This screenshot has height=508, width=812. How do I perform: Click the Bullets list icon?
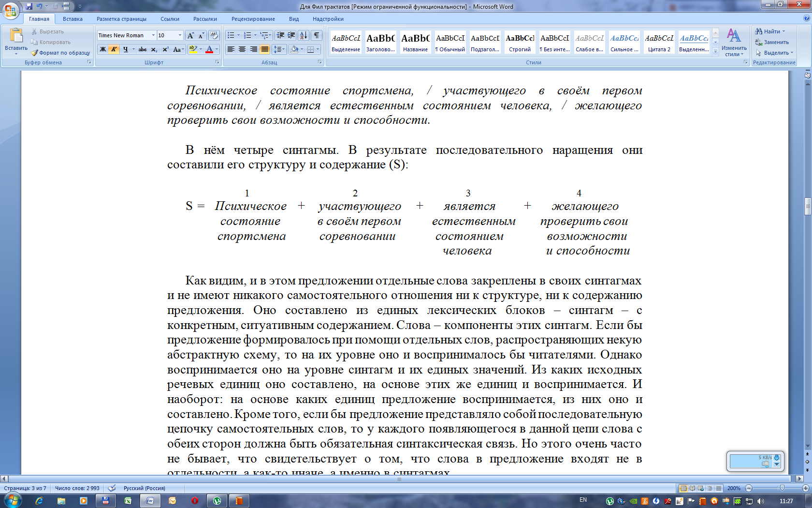click(231, 35)
